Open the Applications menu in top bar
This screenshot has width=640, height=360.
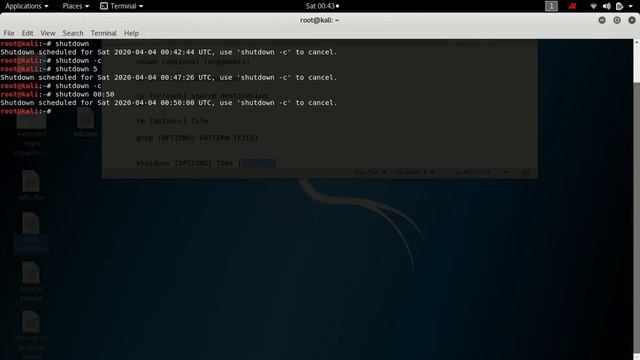click(27, 6)
